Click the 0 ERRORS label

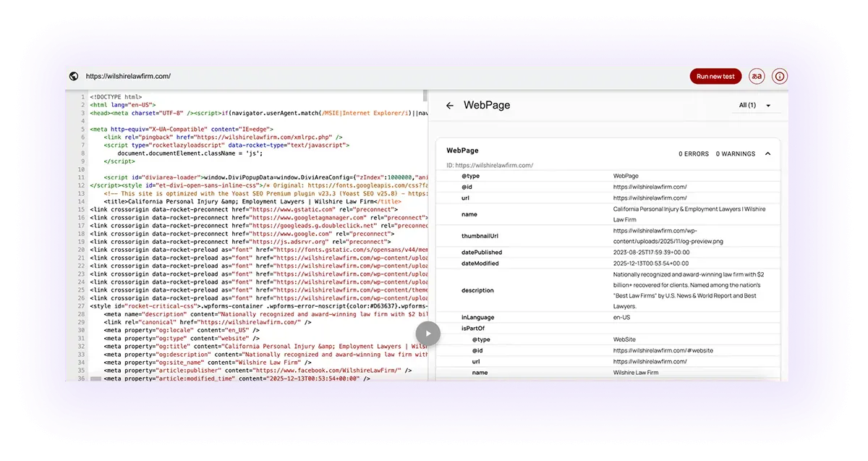tap(694, 154)
